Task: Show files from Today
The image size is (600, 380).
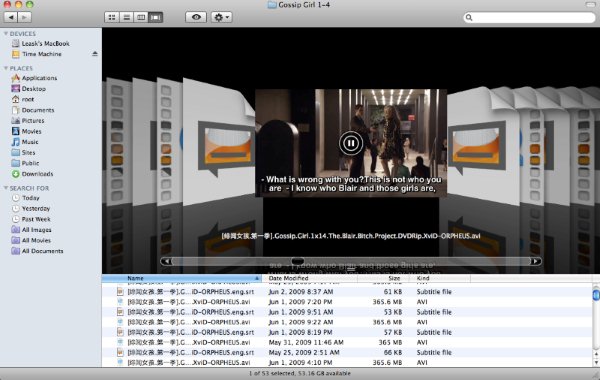Action: point(26,198)
